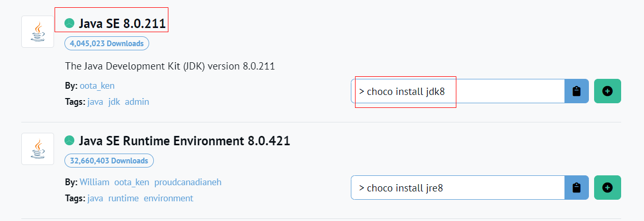Click the green status badge beside Java SE 8.0.211

(70, 23)
